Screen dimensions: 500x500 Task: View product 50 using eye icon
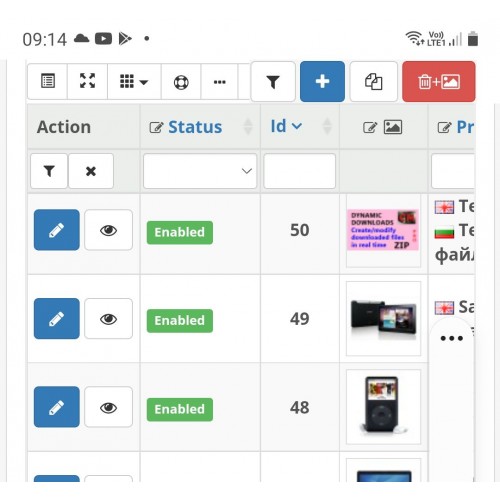(x=108, y=230)
